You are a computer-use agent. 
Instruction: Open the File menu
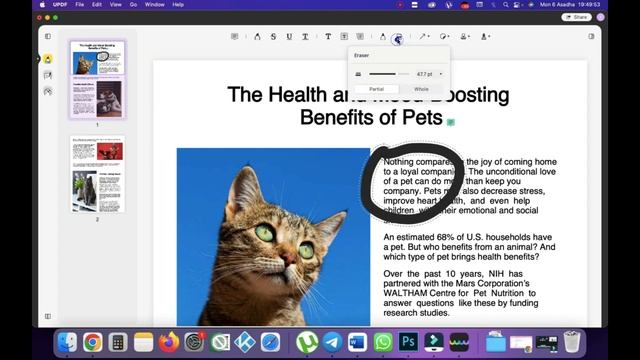tap(80, 4)
